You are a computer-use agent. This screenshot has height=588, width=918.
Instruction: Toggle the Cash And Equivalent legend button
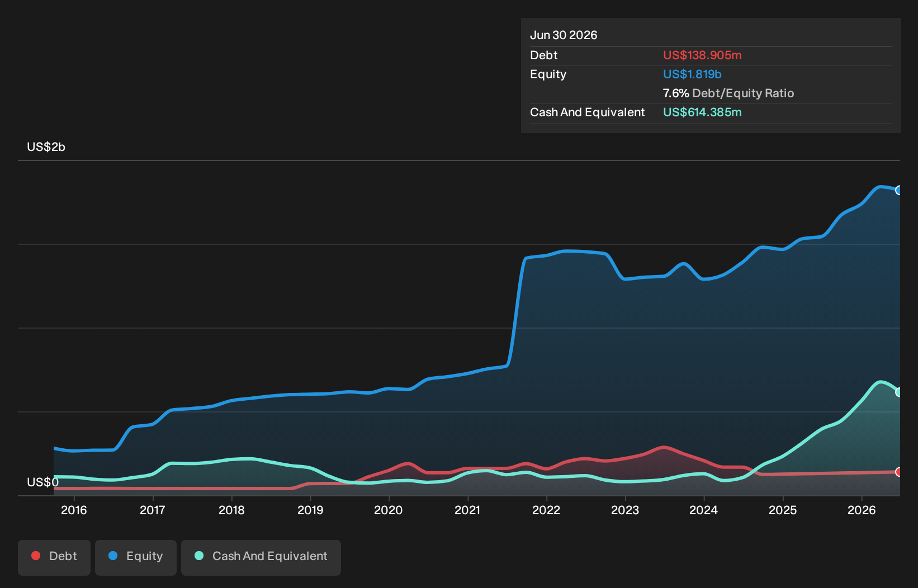[261, 557]
